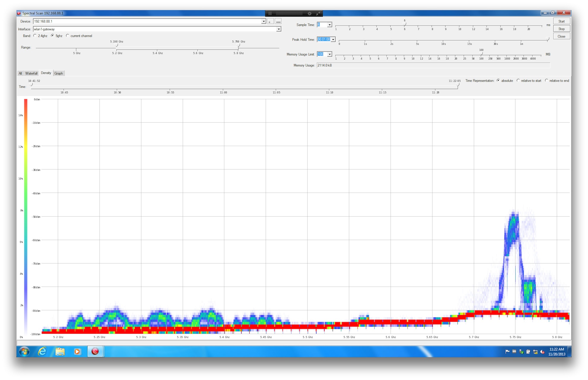Image resolution: width=588 pixels, height=380 pixels.
Task: Click the three-dot browse button beside the Device field
Action: pyautogui.click(x=278, y=21)
